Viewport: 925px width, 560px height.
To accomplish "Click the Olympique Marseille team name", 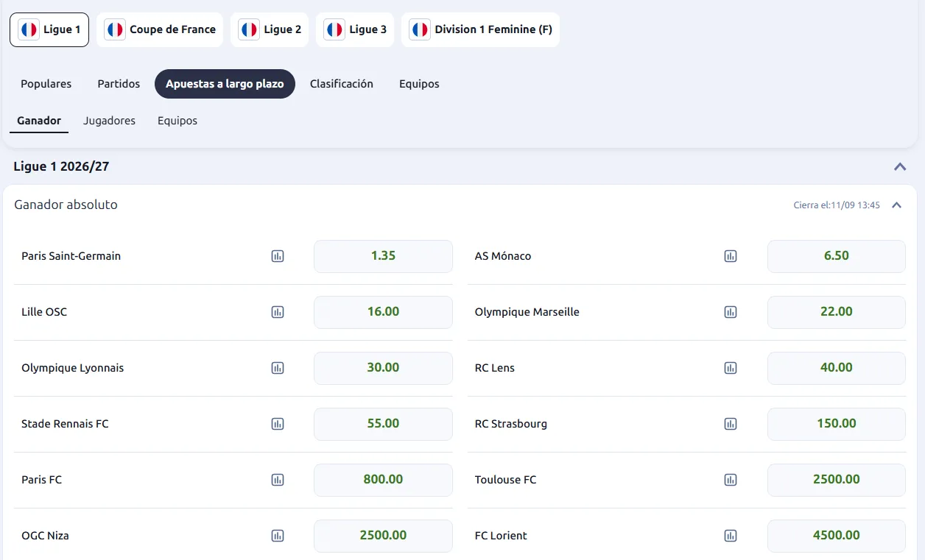I will [x=527, y=312].
